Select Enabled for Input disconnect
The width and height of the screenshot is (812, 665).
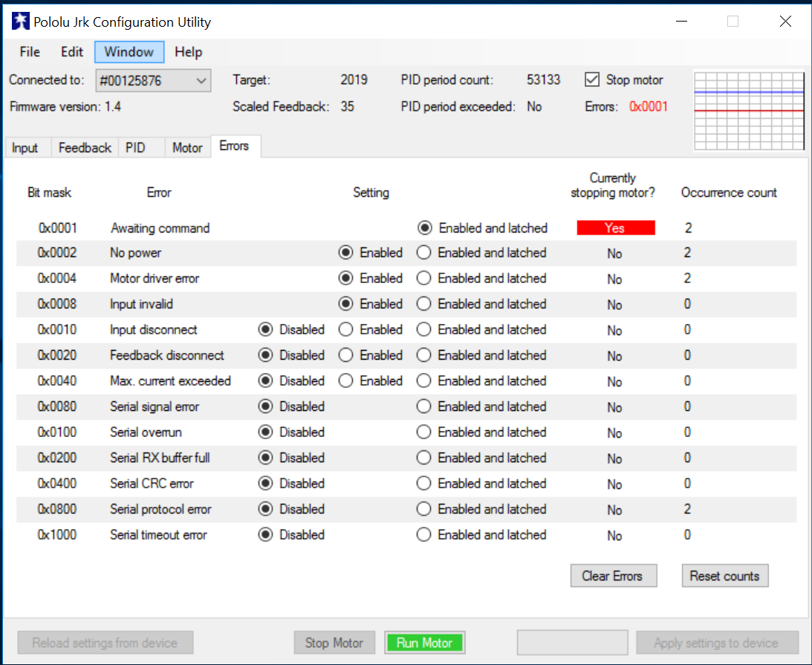pyautogui.click(x=370, y=329)
